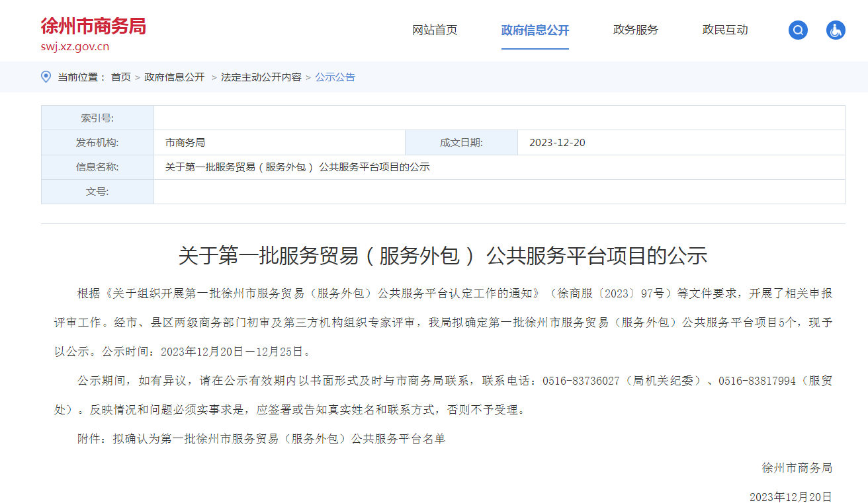This screenshot has width=868, height=503.
Task: Click the 信息名称 title value in the table
Action: click(x=297, y=167)
